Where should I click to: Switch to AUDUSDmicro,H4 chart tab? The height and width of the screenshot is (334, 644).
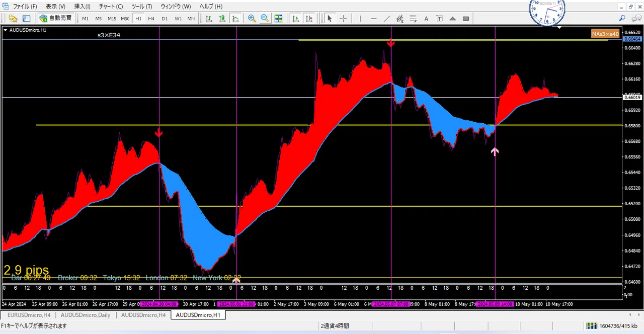coord(143,315)
